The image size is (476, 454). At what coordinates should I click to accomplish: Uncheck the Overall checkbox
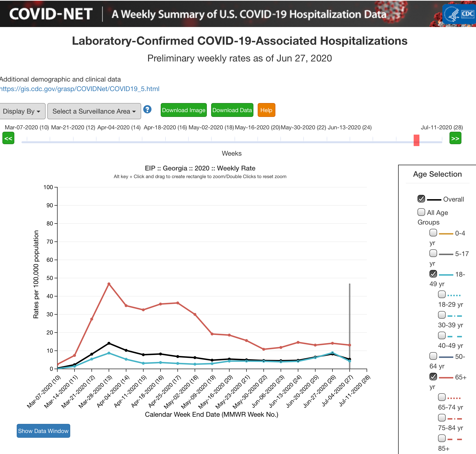(421, 199)
